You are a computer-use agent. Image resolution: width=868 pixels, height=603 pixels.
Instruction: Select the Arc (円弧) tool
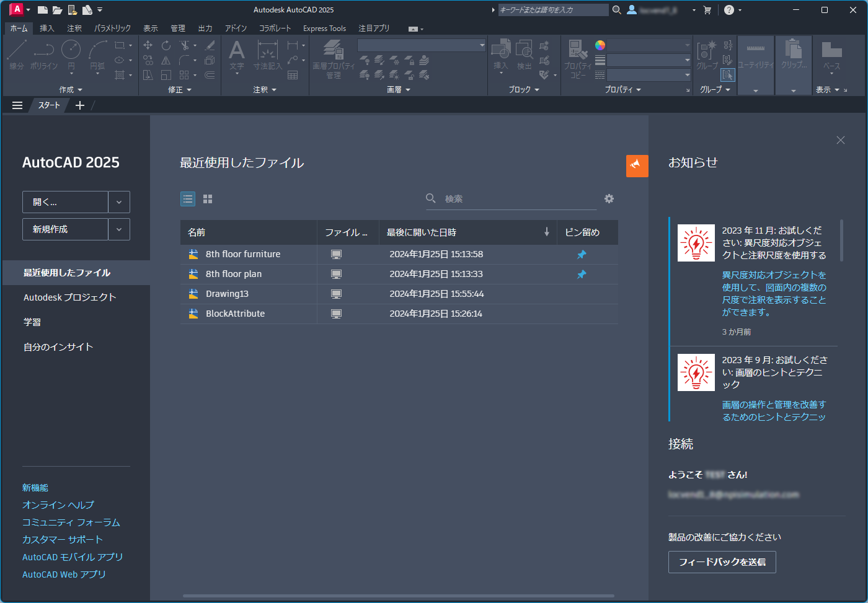point(97,55)
